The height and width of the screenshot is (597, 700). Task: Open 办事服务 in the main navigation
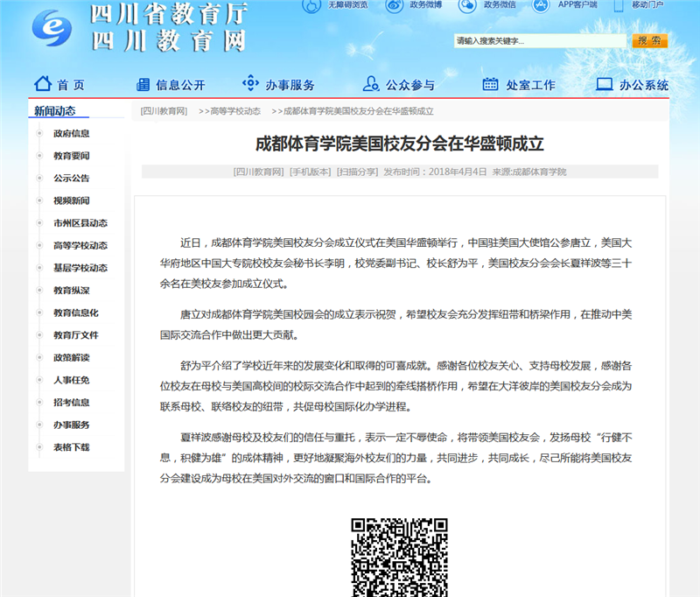(290, 85)
